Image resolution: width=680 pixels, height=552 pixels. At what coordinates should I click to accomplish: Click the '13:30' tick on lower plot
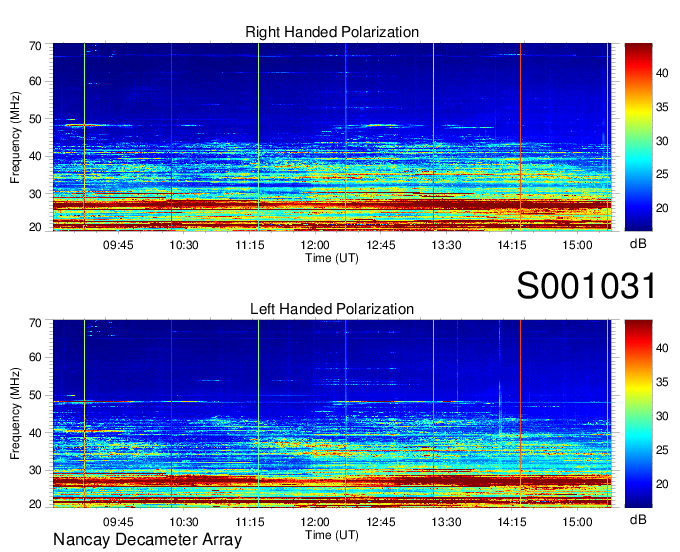(x=446, y=522)
